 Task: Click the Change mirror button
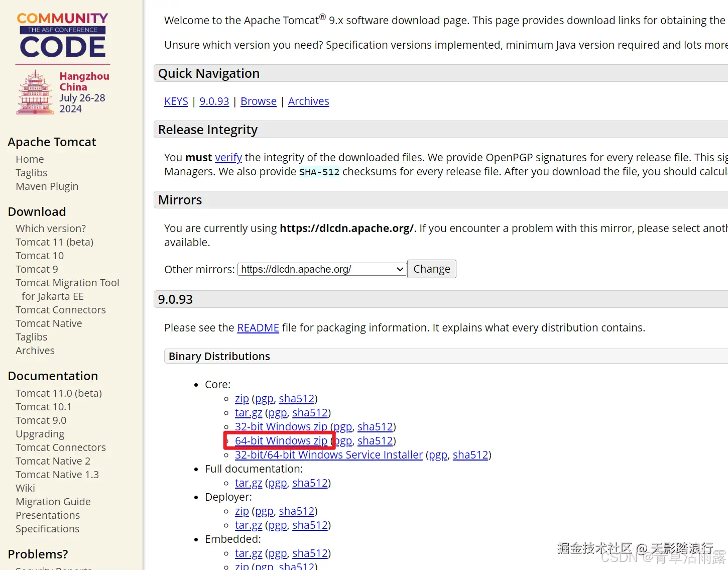[x=432, y=269]
